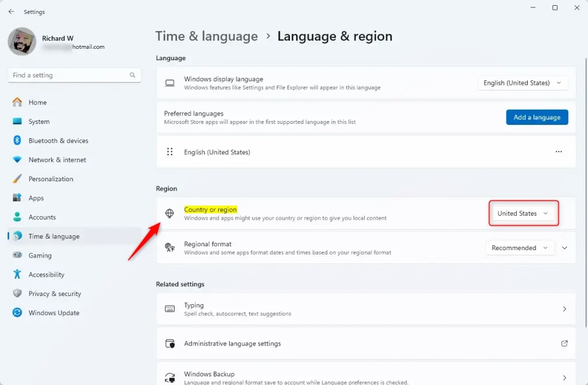Viewport: 588px width, 385px height.
Task: Click the Find a setting search box
Action: click(68, 75)
